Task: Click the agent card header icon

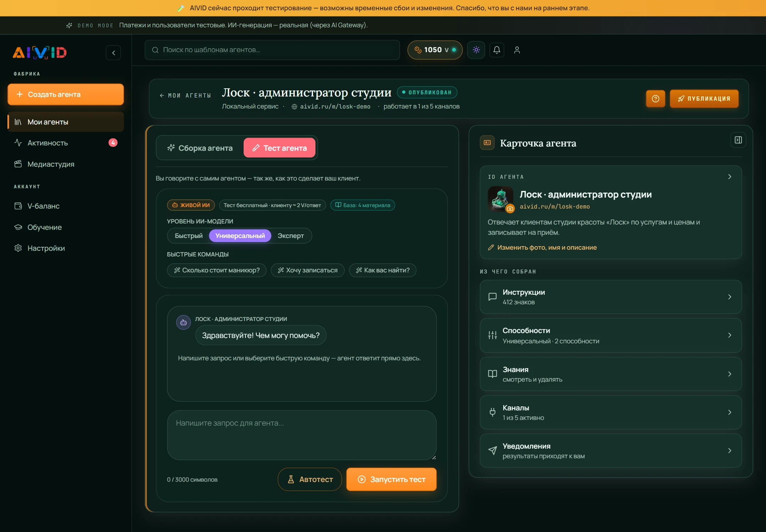Action: coord(487,143)
